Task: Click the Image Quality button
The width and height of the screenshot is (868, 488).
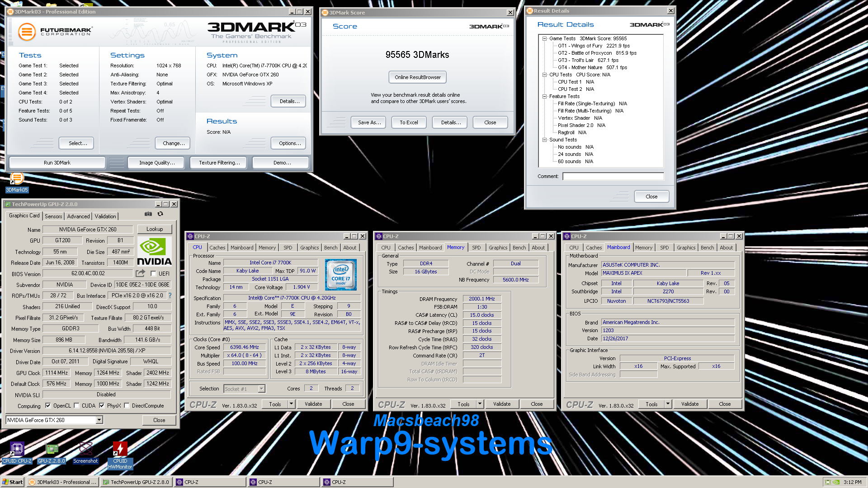Action: [x=156, y=163]
